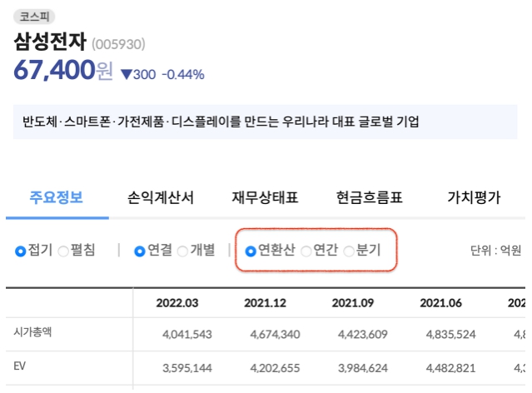This screenshot has width=532, height=393.
Task: Go to the 가치평가 tab
Action: pos(474,197)
